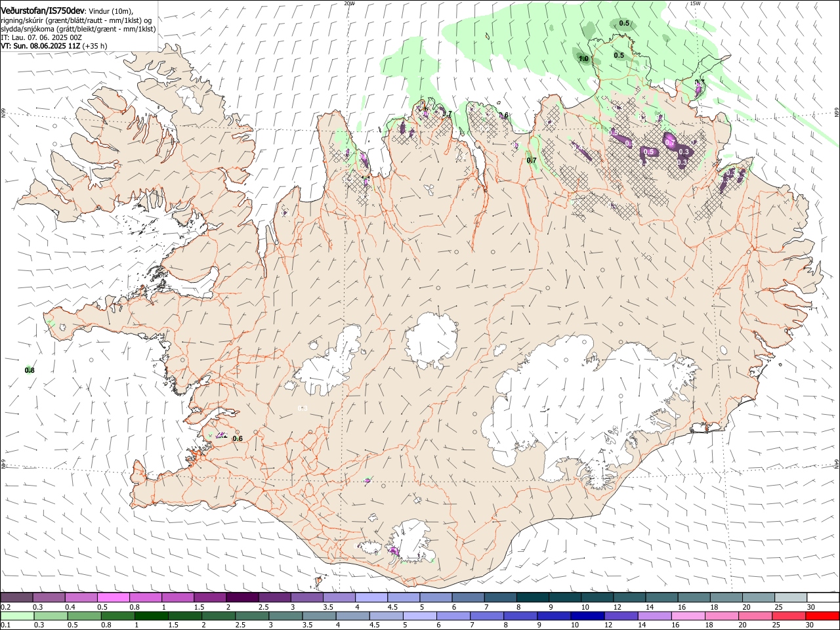Click upper legend swatch between 3 and 3.5
The height and width of the screenshot is (630, 840).
pyautogui.click(x=306, y=598)
